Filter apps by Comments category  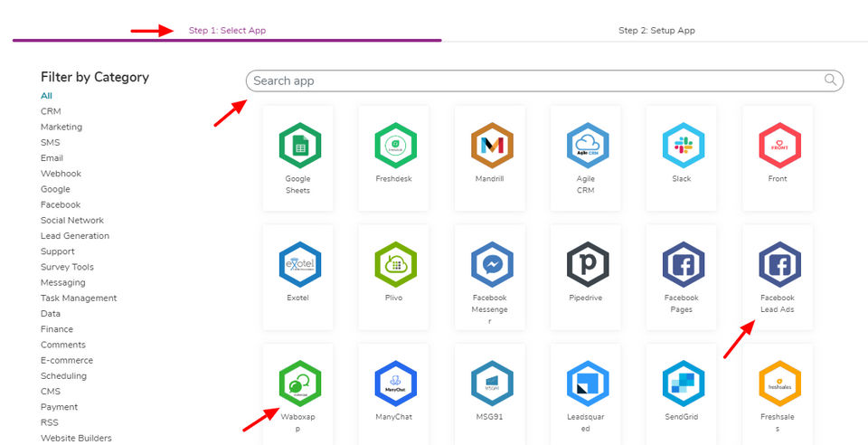click(62, 345)
